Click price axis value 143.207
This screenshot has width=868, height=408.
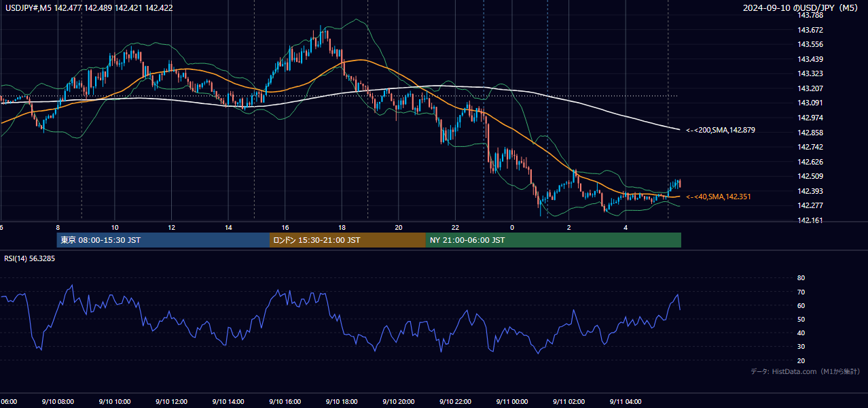coord(811,88)
